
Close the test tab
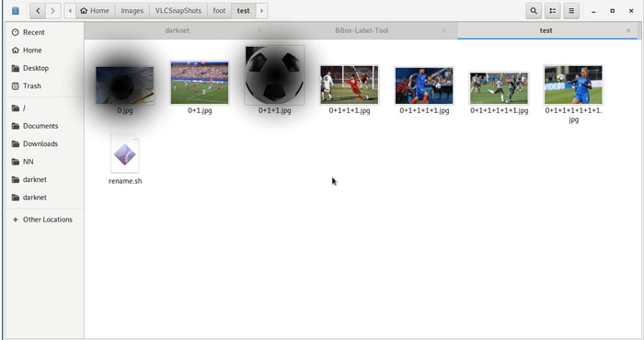tap(628, 30)
